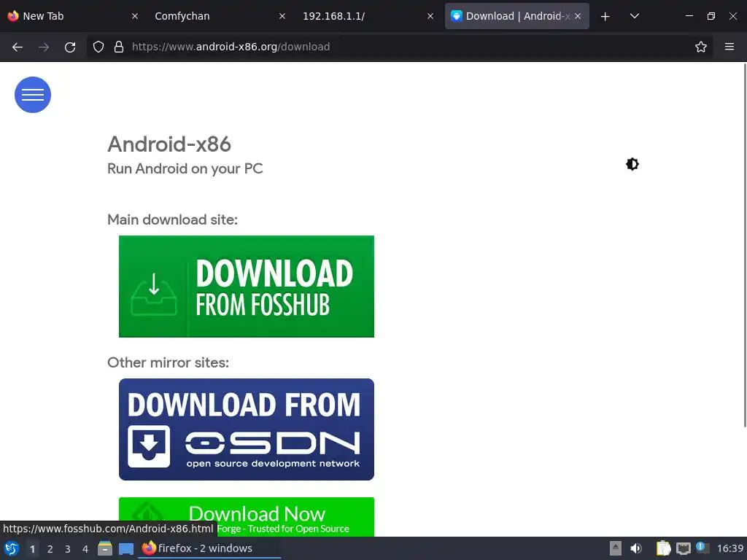
Task: Reload the current page
Action: [70, 47]
